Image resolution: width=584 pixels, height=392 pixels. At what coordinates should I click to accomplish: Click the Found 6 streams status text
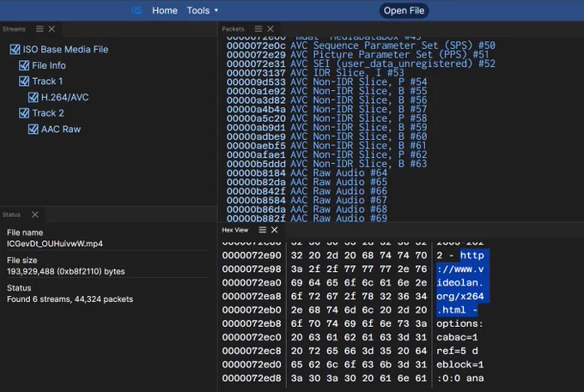pyautogui.click(x=70, y=299)
